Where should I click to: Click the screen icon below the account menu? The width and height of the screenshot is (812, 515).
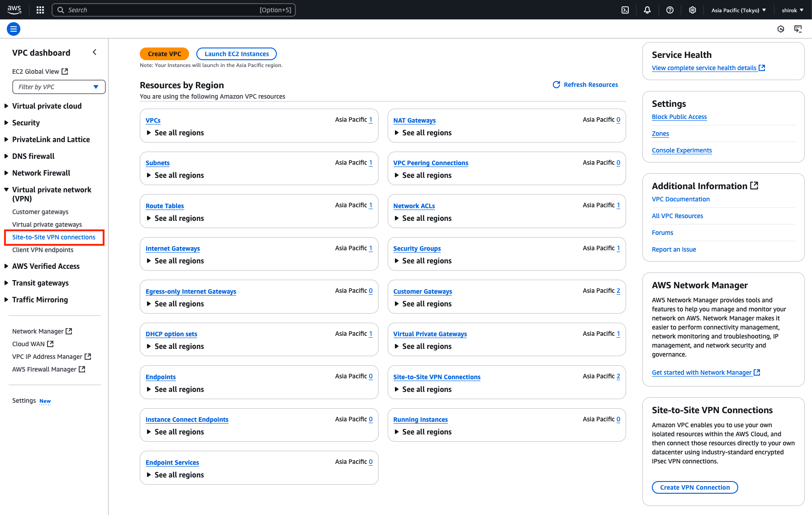pos(798,29)
